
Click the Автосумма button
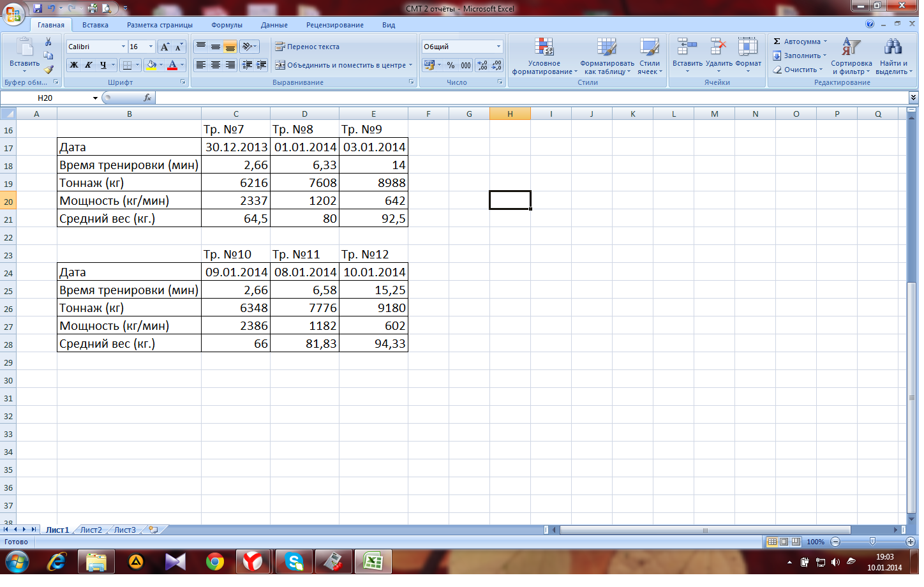pos(800,41)
